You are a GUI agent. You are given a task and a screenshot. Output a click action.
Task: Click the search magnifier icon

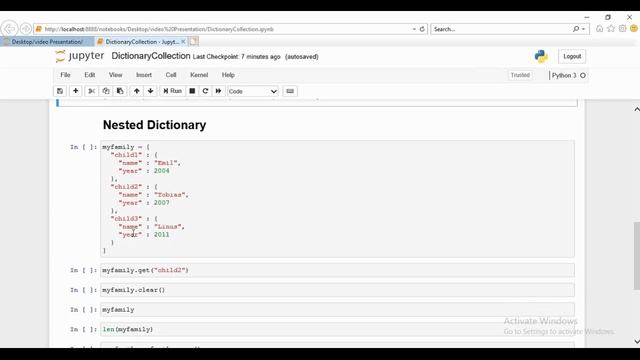click(x=576, y=29)
